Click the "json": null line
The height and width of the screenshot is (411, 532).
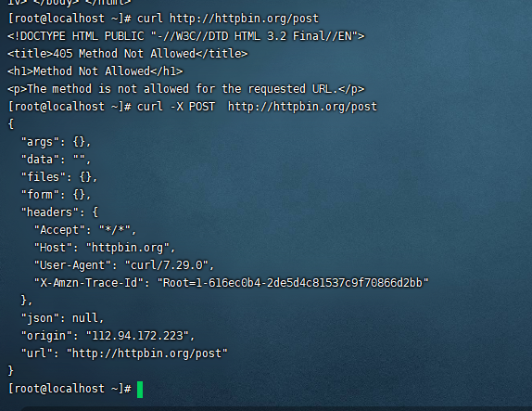(x=62, y=318)
